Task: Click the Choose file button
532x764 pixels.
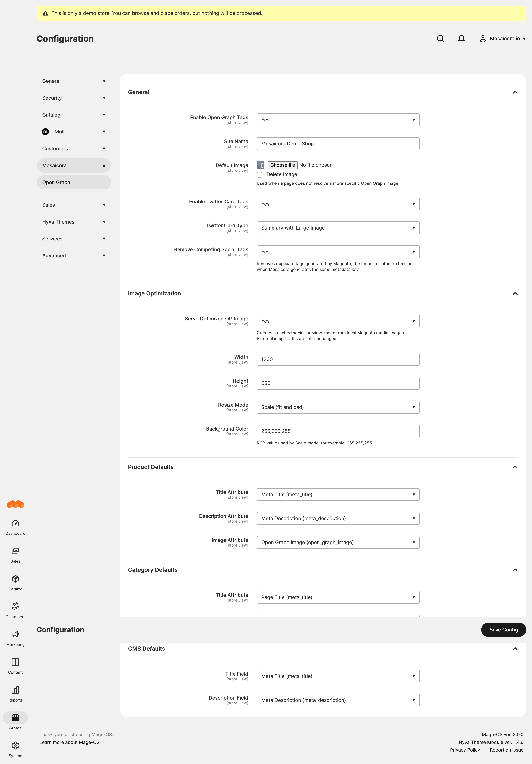Action: (x=282, y=165)
